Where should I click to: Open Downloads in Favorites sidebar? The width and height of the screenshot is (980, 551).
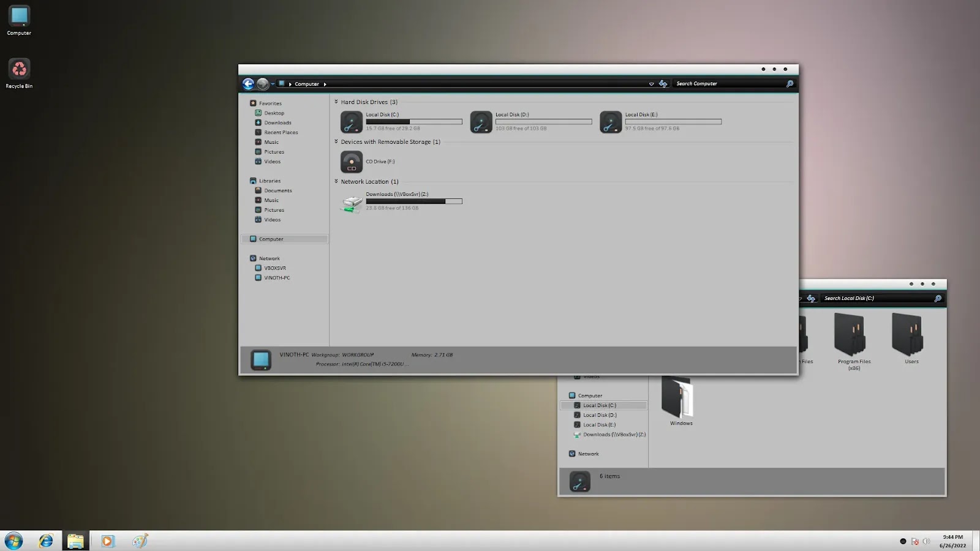[277, 123]
